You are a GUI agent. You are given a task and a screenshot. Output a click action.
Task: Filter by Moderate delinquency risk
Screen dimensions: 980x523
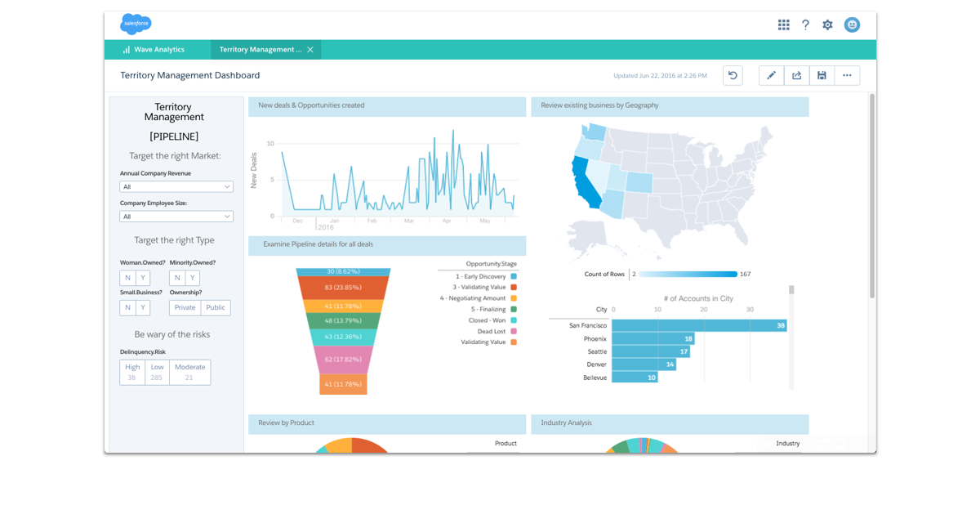pos(189,372)
